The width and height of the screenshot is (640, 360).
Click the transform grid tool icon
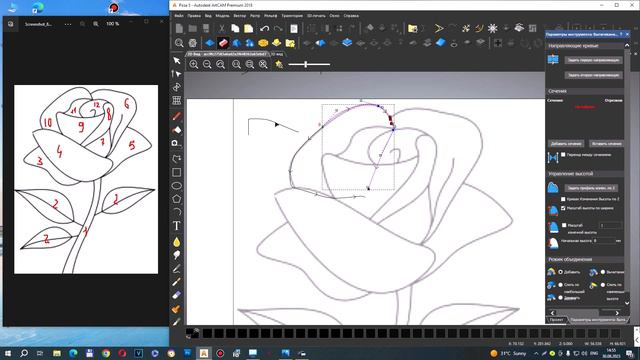pos(177,100)
